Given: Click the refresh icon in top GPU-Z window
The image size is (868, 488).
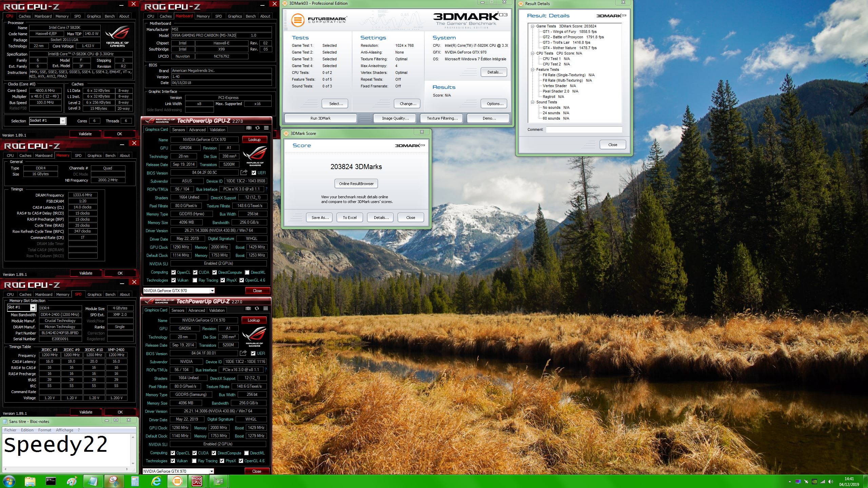Looking at the screenshot, I should tap(258, 128).
